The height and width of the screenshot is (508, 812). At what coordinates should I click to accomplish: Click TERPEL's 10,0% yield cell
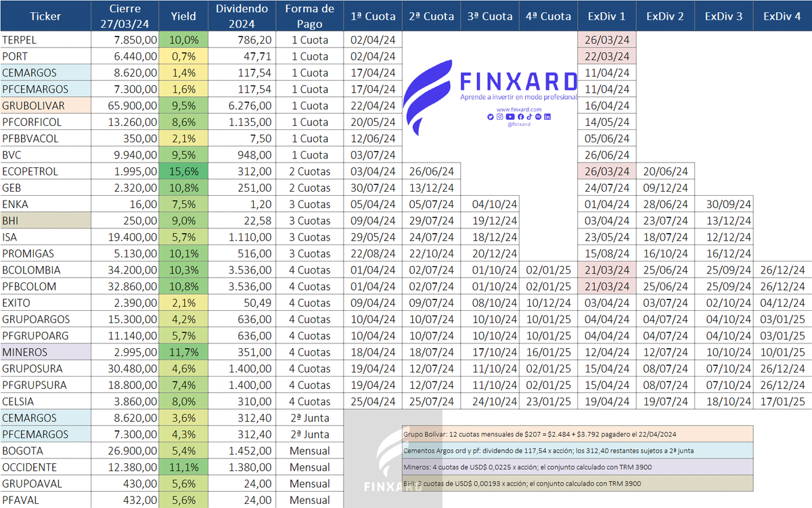[x=183, y=40]
